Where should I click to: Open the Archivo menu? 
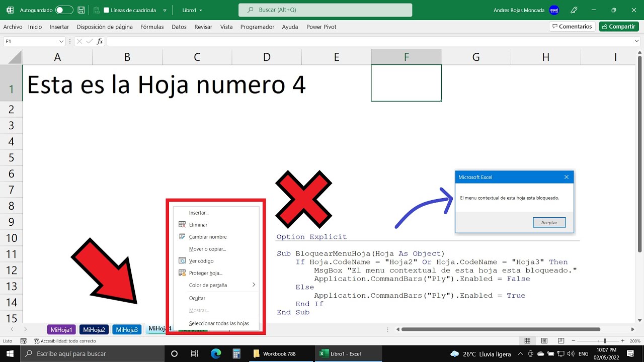click(13, 27)
